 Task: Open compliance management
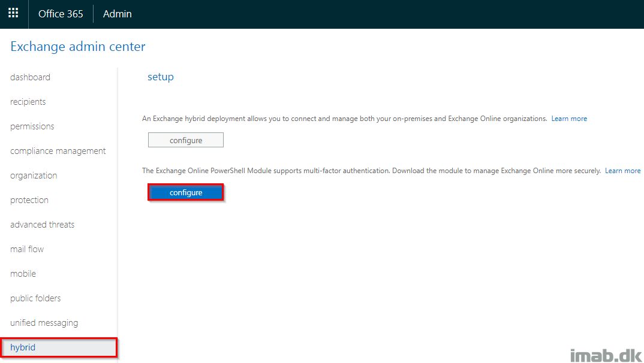click(x=58, y=151)
